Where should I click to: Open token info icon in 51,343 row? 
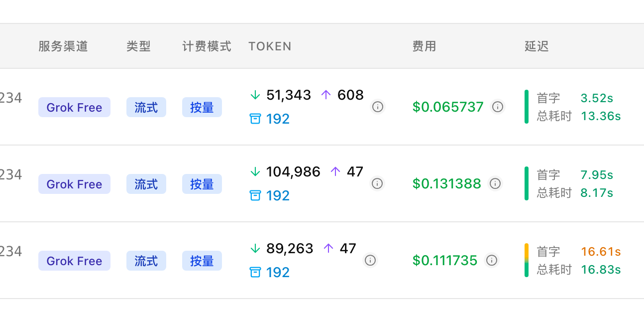point(378,107)
